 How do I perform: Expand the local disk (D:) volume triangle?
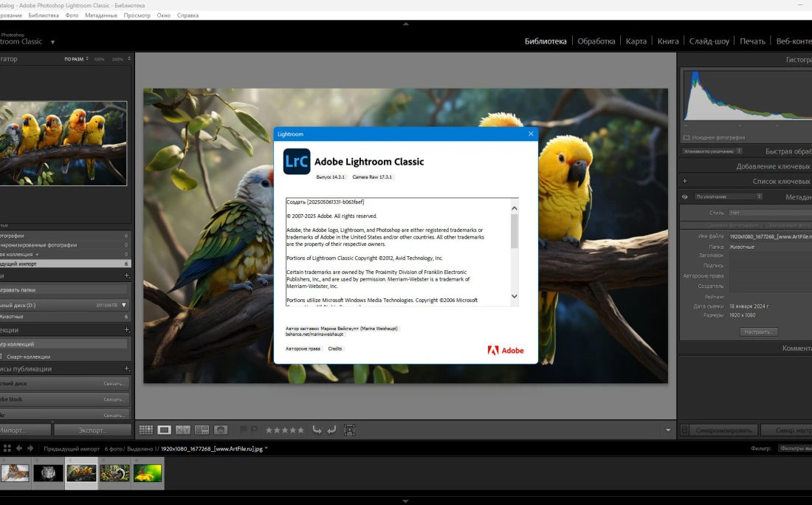tap(124, 304)
